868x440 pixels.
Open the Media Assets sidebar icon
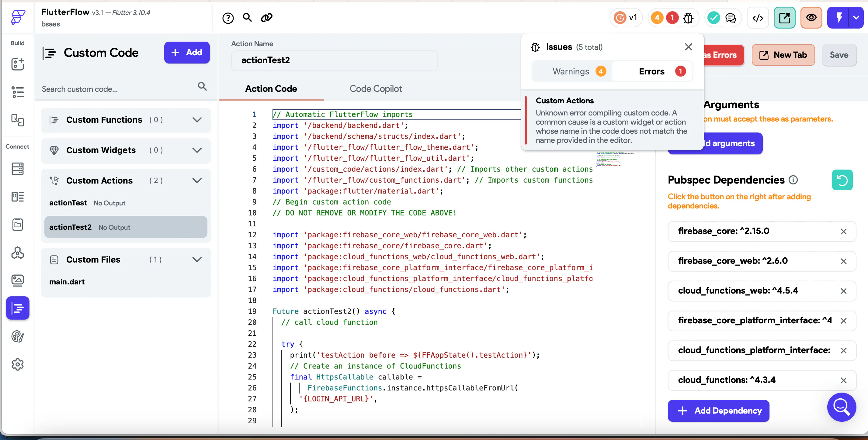[x=18, y=280]
